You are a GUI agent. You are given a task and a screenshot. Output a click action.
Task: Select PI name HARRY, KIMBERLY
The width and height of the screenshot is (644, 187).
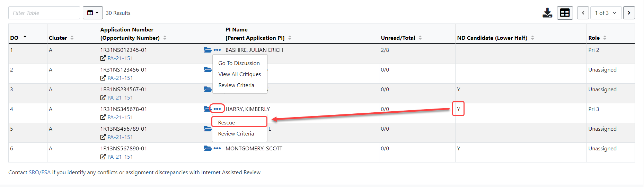[x=248, y=109]
